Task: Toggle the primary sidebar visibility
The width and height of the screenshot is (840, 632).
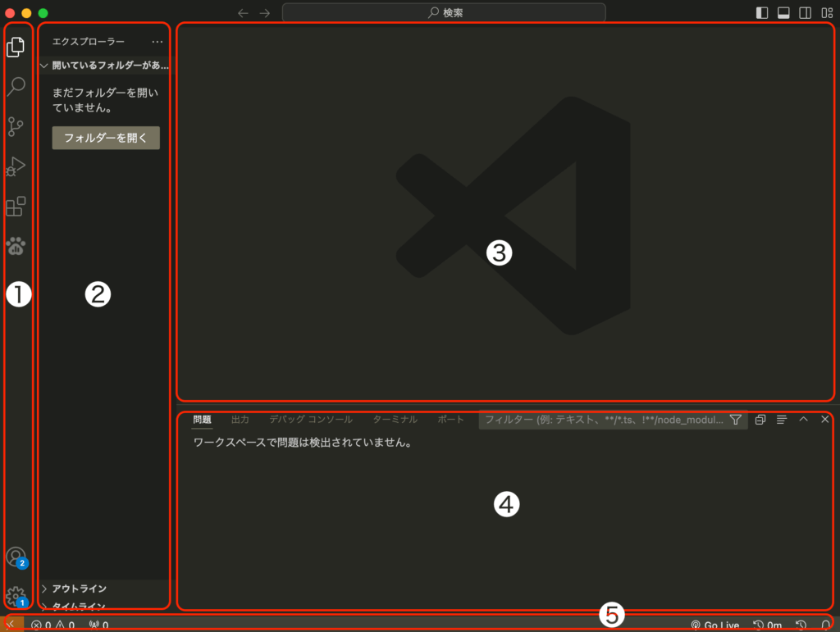Action: click(762, 12)
